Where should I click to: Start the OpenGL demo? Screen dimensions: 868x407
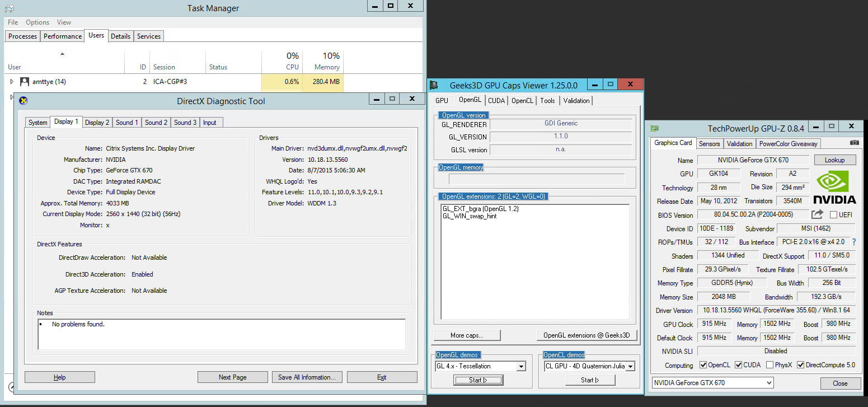[x=478, y=380]
